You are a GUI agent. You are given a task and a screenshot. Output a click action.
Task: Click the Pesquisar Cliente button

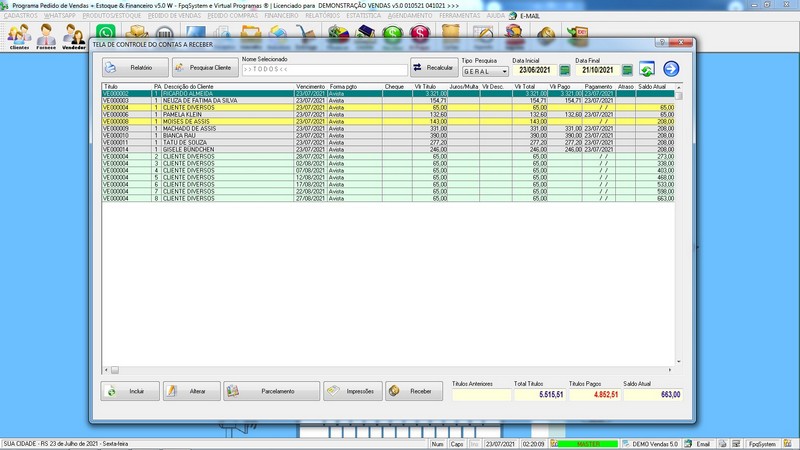205,67
